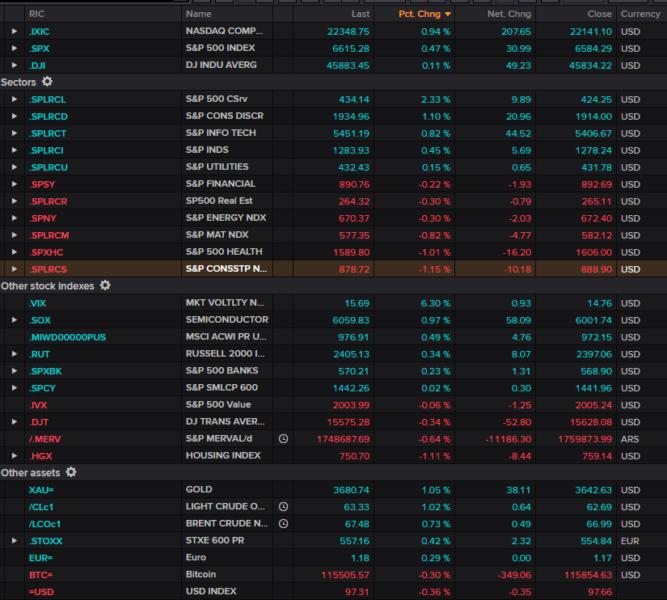Expand the .DJI row
This screenshot has height=600, width=667.
pyautogui.click(x=14, y=65)
